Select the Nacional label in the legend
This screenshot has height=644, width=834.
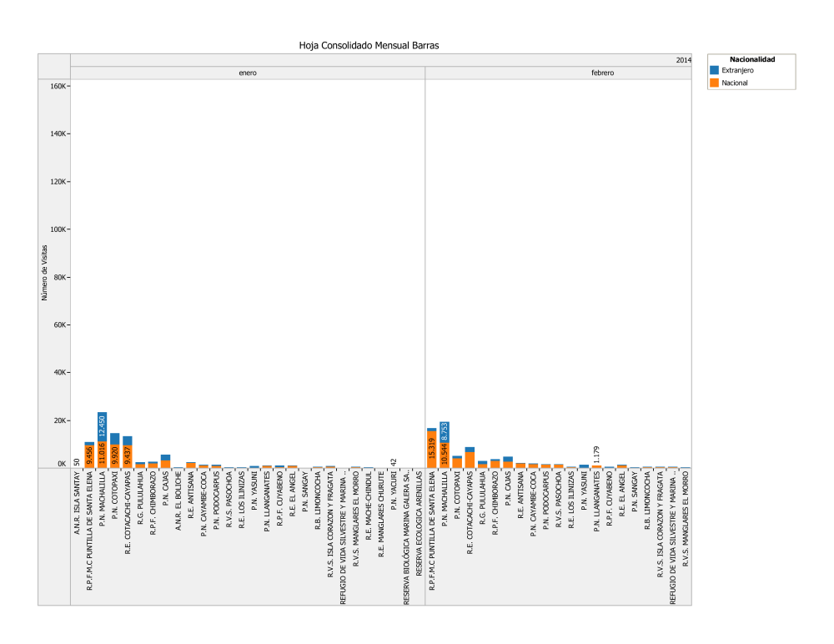[x=736, y=83]
